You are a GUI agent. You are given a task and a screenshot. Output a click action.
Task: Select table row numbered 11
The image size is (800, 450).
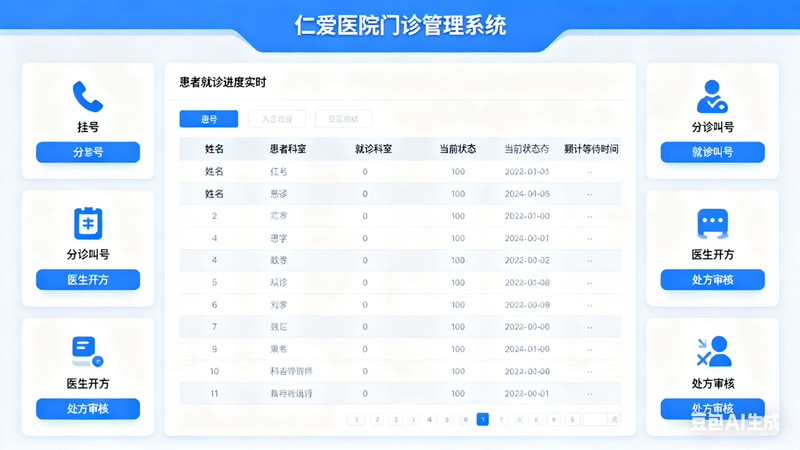coord(400,393)
